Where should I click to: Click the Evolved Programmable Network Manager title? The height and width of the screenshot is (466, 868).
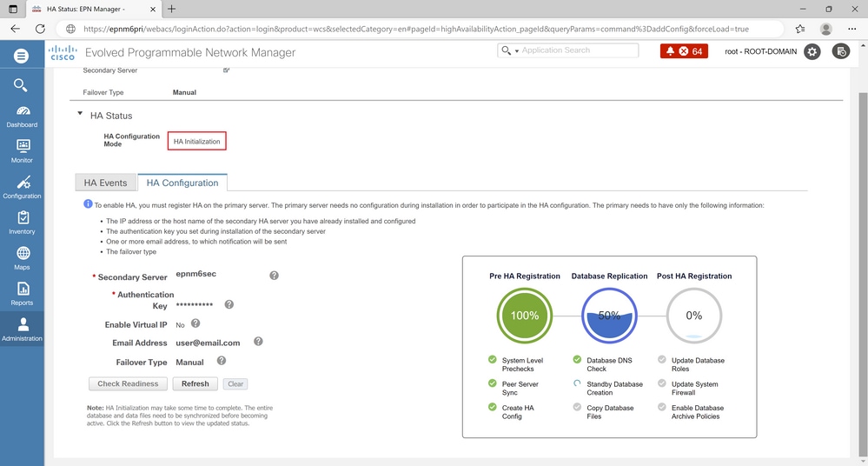tap(190, 53)
